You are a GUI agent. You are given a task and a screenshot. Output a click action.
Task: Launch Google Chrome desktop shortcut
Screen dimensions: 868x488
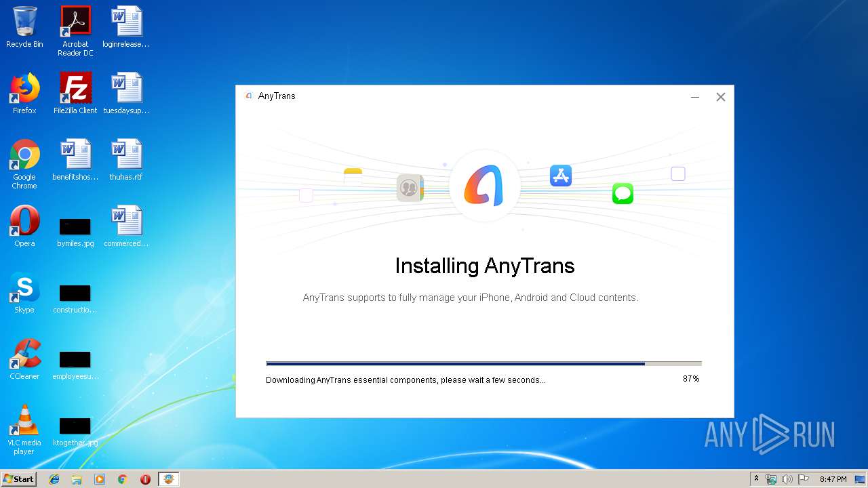[24, 164]
